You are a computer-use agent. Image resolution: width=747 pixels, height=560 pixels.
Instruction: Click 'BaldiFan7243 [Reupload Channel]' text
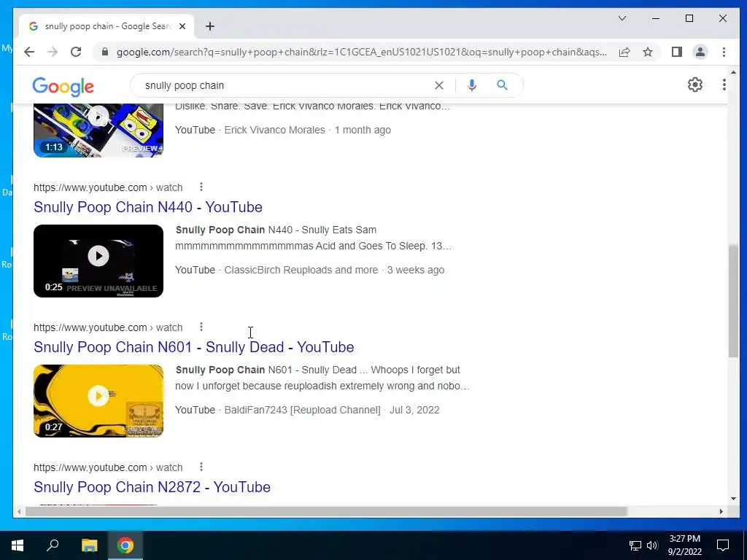click(x=303, y=410)
